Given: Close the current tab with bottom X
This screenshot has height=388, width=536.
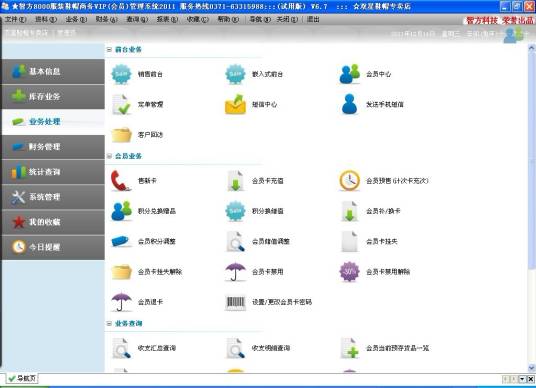Looking at the screenshot, I should tap(530, 379).
